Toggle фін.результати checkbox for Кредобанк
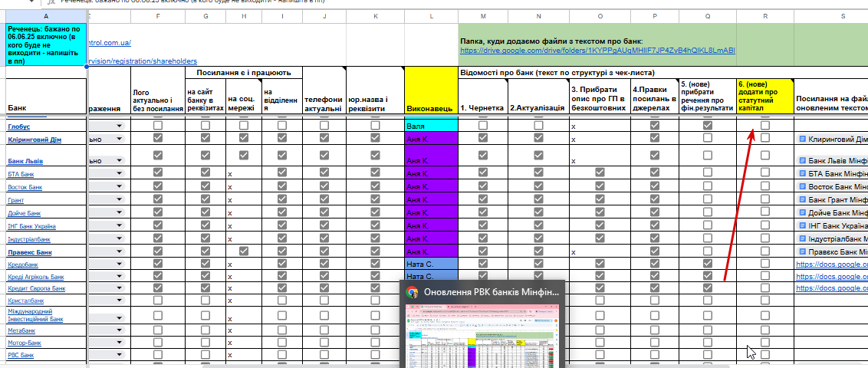The width and height of the screenshot is (868, 368). (x=708, y=264)
